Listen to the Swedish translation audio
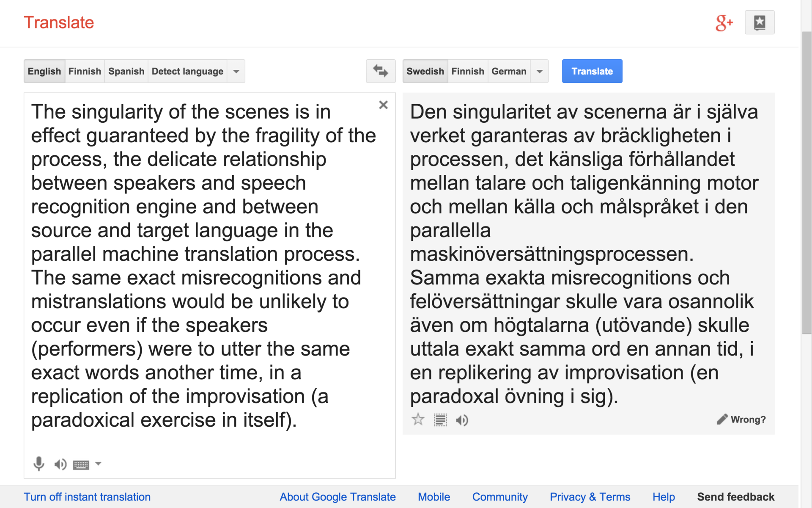The height and width of the screenshot is (508, 812). [x=462, y=420]
